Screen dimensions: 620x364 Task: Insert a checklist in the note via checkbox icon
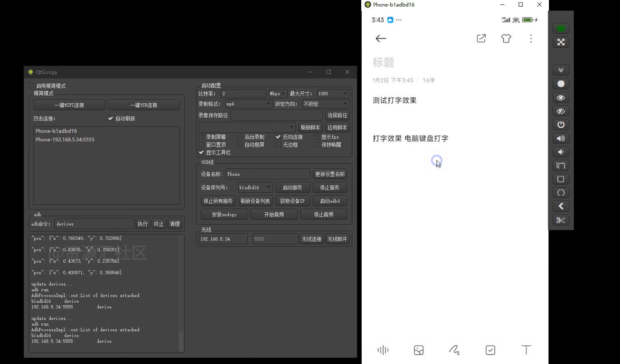[490, 350]
